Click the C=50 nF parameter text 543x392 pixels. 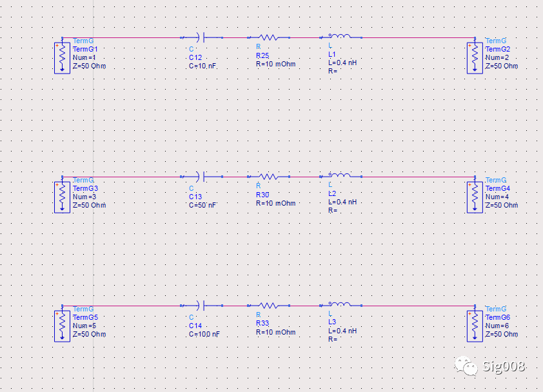pos(203,205)
